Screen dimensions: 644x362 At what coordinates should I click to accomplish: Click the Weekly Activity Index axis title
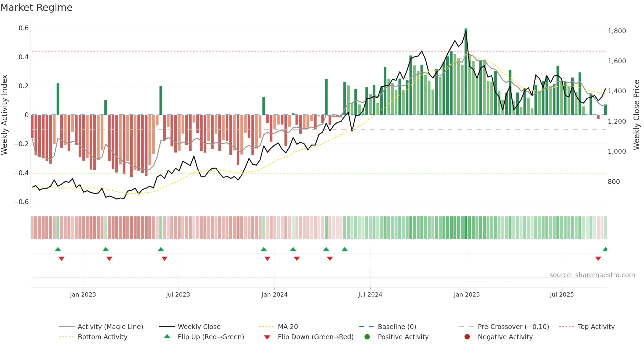(5, 115)
